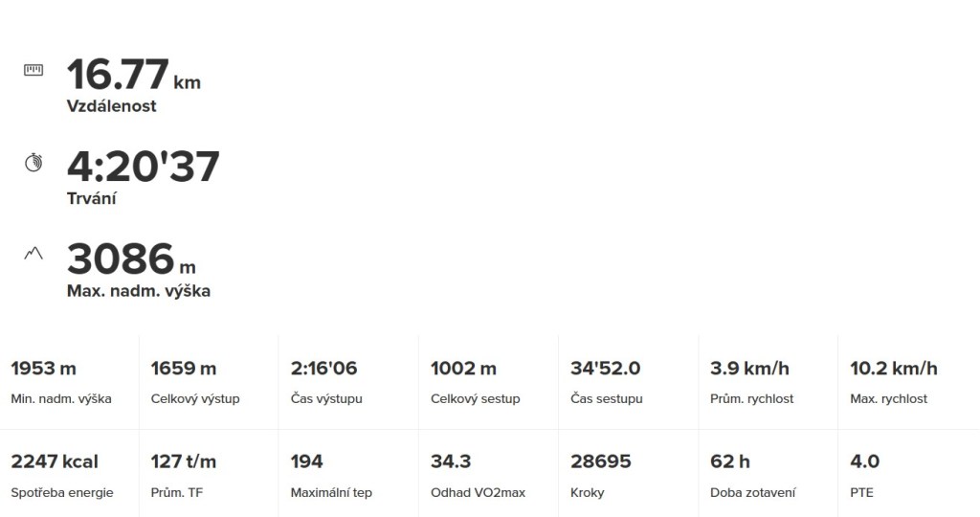Click the Max. rychlost 10.2 km/h stat
The image size is (980, 517).
click(893, 382)
